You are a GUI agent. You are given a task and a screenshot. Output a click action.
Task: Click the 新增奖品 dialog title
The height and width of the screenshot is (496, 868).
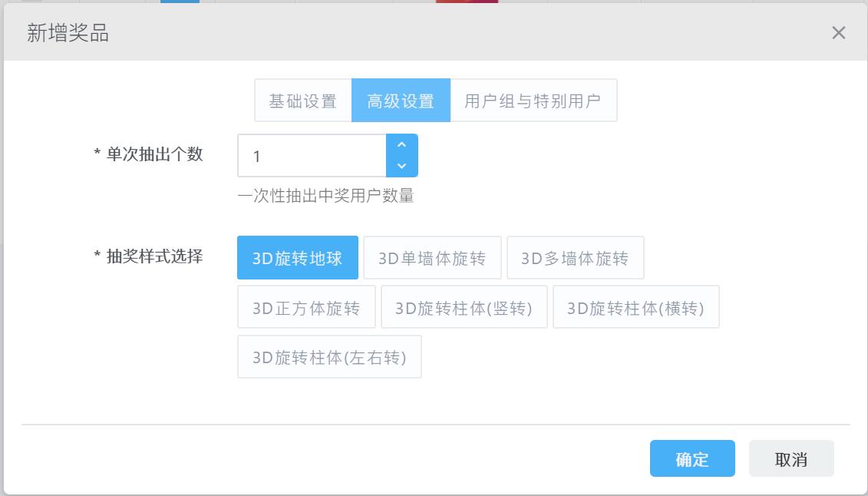pyautogui.click(x=68, y=33)
